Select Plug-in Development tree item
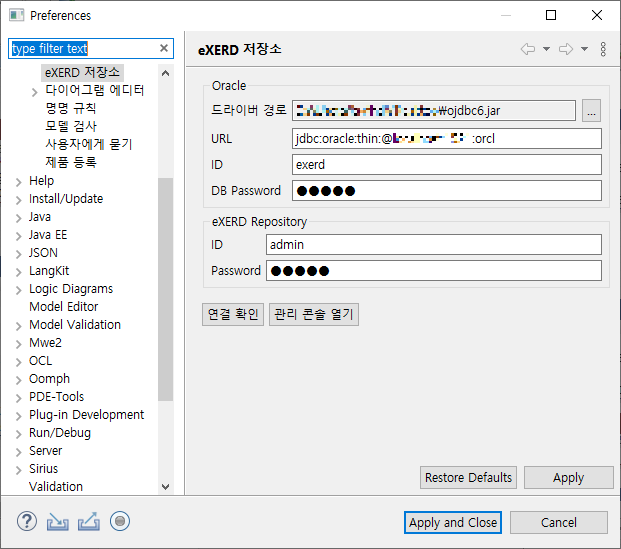Viewport: 621px width, 549px height. (x=86, y=415)
